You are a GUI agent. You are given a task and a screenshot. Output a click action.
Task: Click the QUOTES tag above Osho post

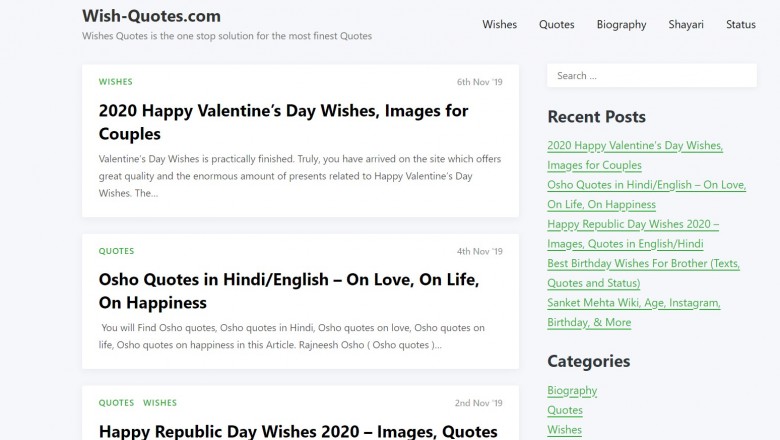tap(116, 251)
